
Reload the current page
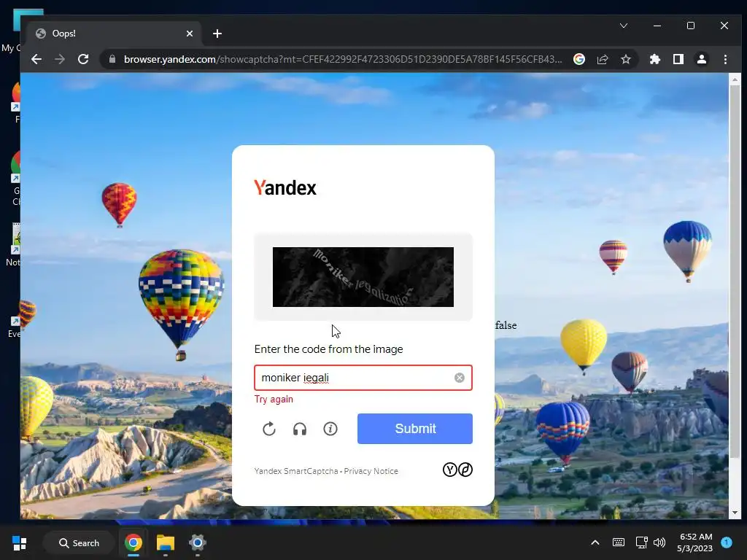[x=83, y=59]
